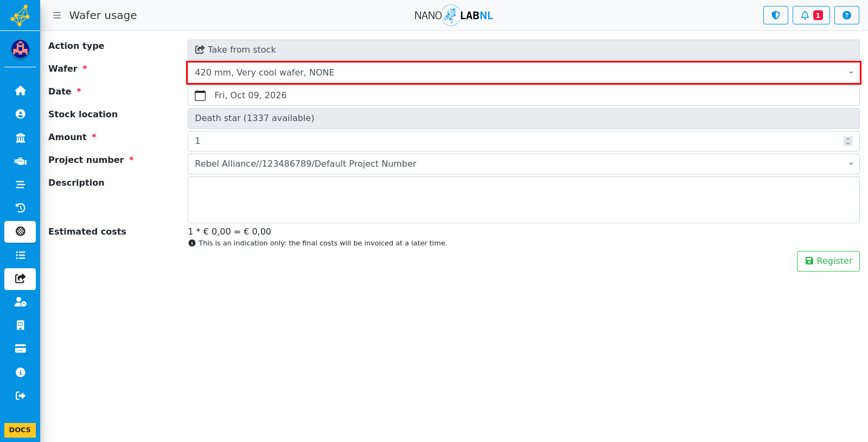Screen dimensions: 868x442
Task: Click the user profile circle icon
Action: 20,114
